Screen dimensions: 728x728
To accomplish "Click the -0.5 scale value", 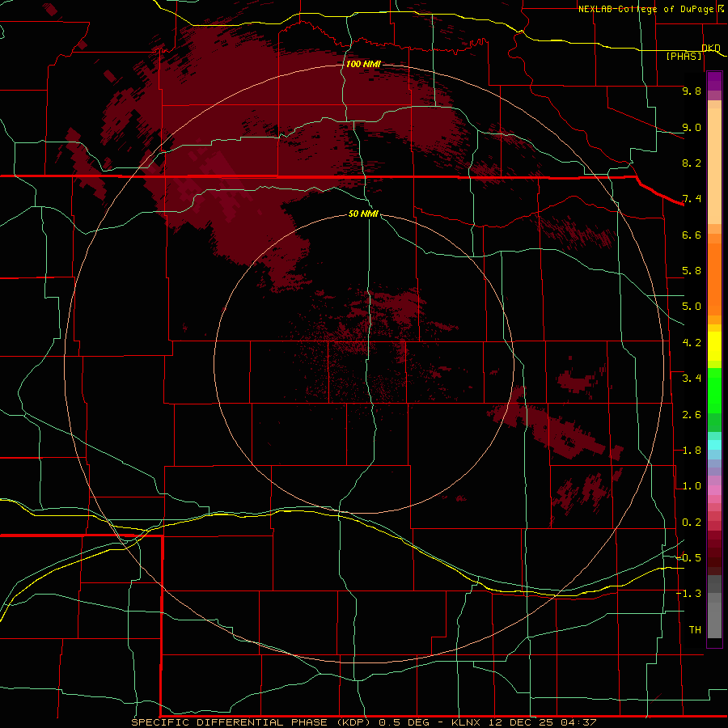I will pyautogui.click(x=688, y=558).
